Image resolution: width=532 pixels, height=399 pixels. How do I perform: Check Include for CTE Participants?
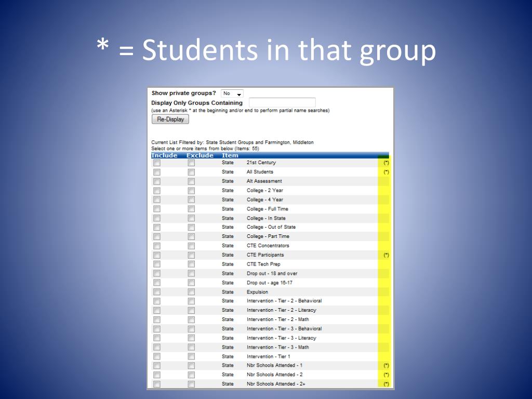(x=157, y=255)
